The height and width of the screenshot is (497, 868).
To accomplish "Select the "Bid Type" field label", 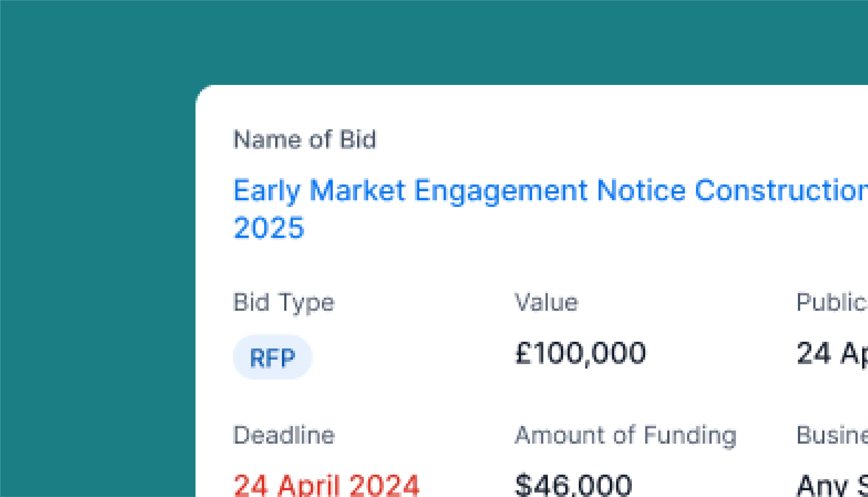I will (284, 302).
